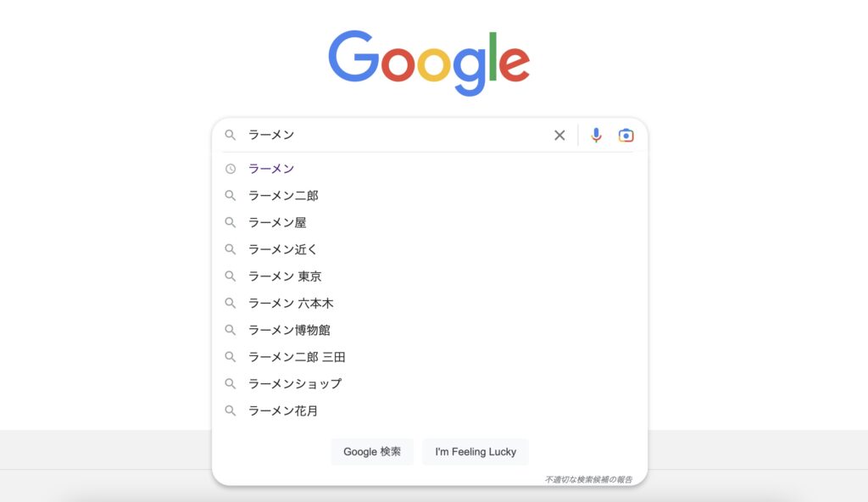
Task: Click the clock history icon beside ラーメン
Action: (231, 169)
